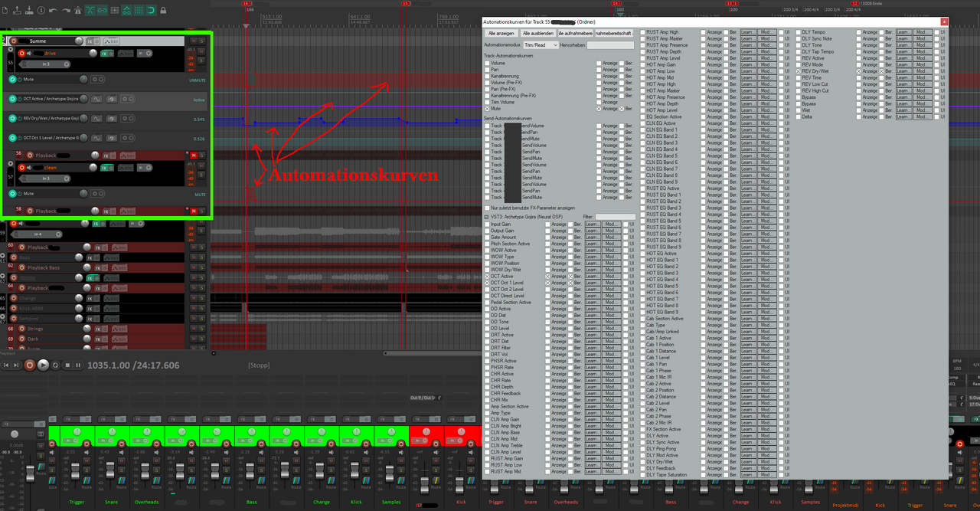Tick the Pan envelope checkbox
Viewport: 980px width, 511px height.
[487, 70]
